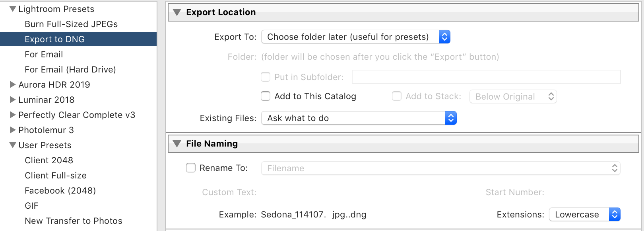Screen dimensions: 644x231
Task: Expand the Luminar 2018 preset group
Action: coord(13,100)
